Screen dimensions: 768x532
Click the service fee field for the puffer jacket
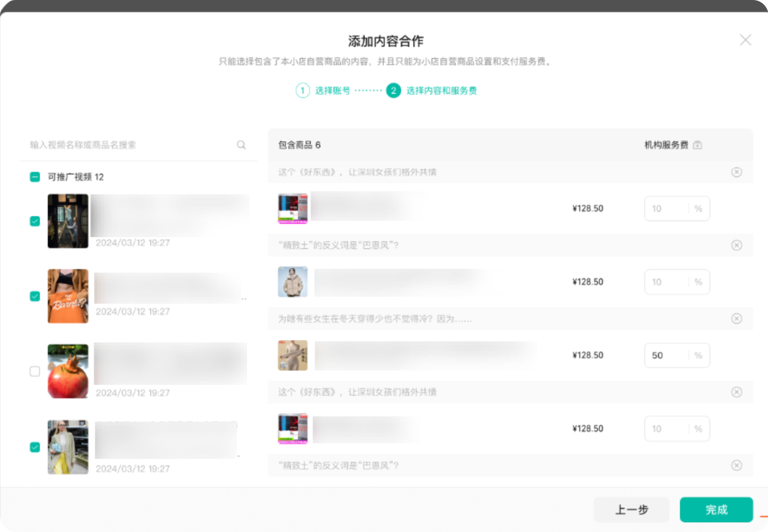[666, 282]
